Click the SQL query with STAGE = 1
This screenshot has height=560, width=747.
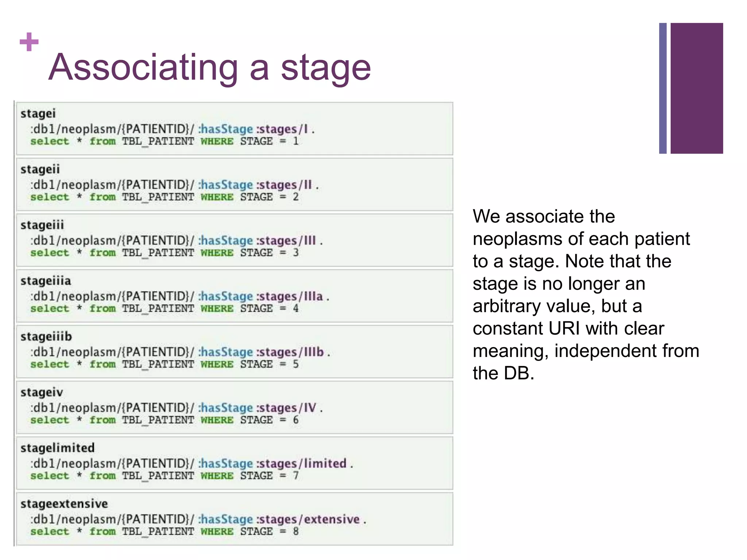coord(165,141)
